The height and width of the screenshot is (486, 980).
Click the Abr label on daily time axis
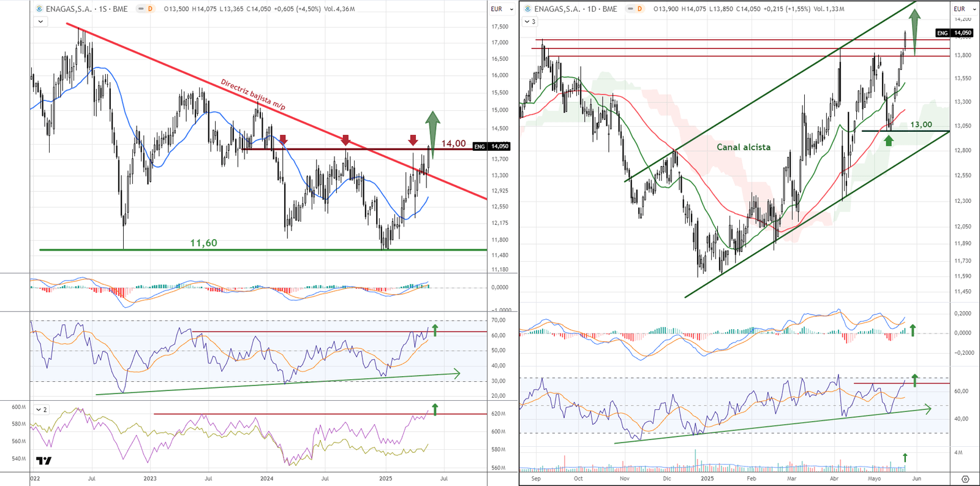click(x=834, y=479)
